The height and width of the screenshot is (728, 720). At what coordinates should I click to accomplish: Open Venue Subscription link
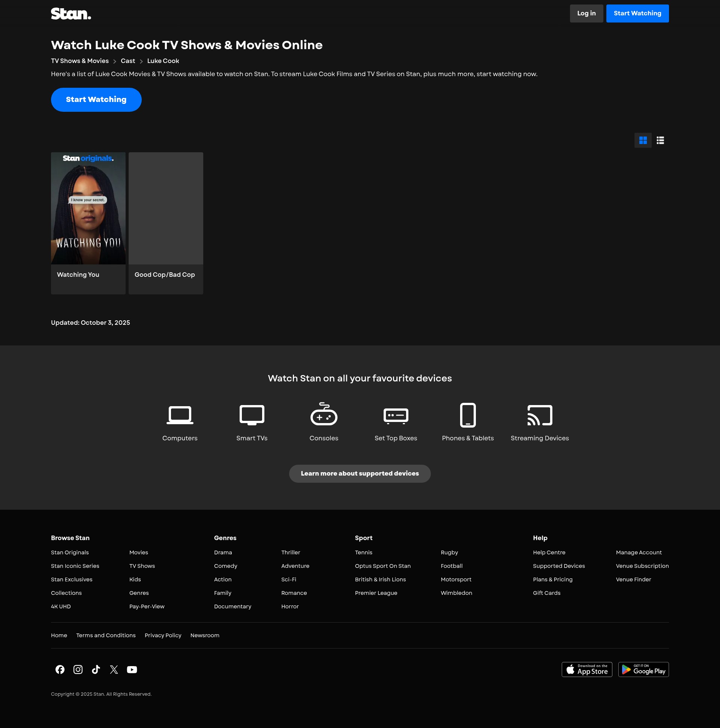pos(642,566)
